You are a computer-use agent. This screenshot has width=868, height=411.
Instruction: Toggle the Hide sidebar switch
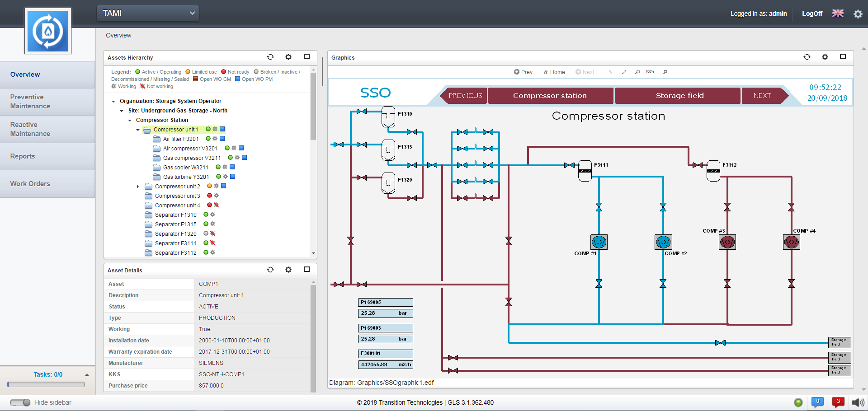click(20, 402)
